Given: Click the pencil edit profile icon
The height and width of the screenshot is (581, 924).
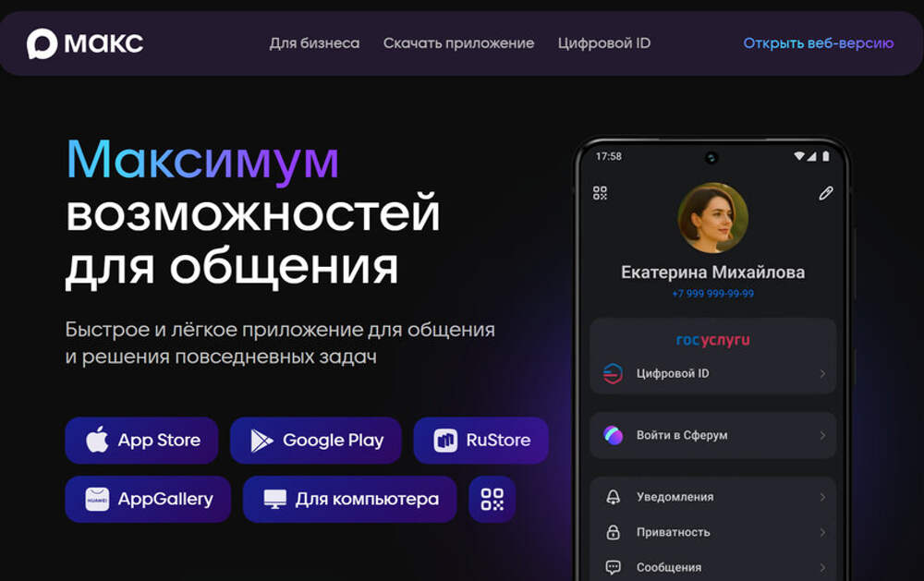Looking at the screenshot, I should pyautogui.click(x=825, y=193).
